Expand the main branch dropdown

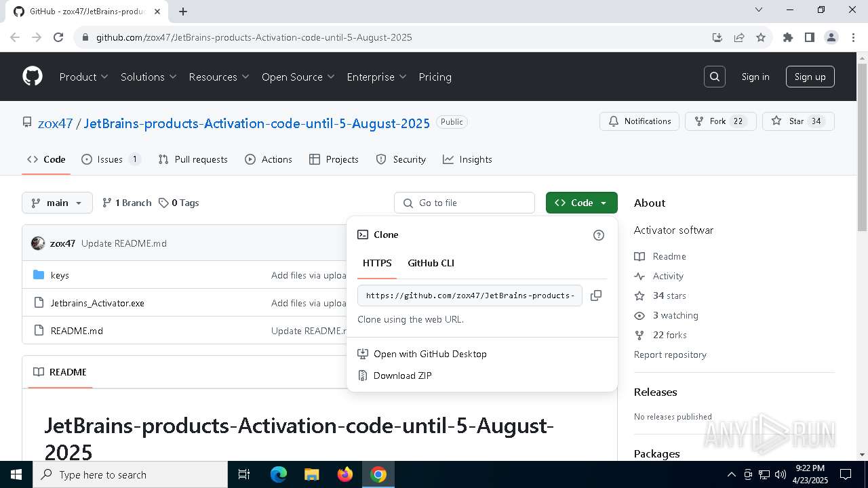[x=57, y=203]
